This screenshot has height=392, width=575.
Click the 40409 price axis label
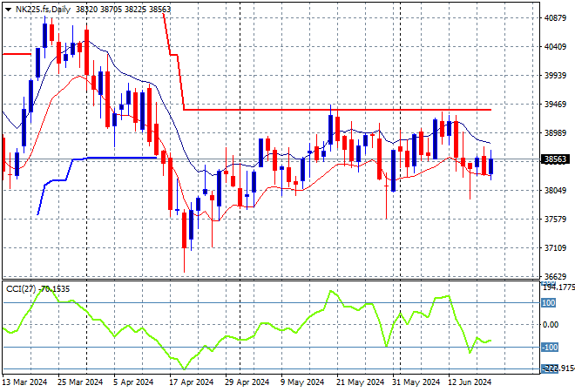point(555,46)
